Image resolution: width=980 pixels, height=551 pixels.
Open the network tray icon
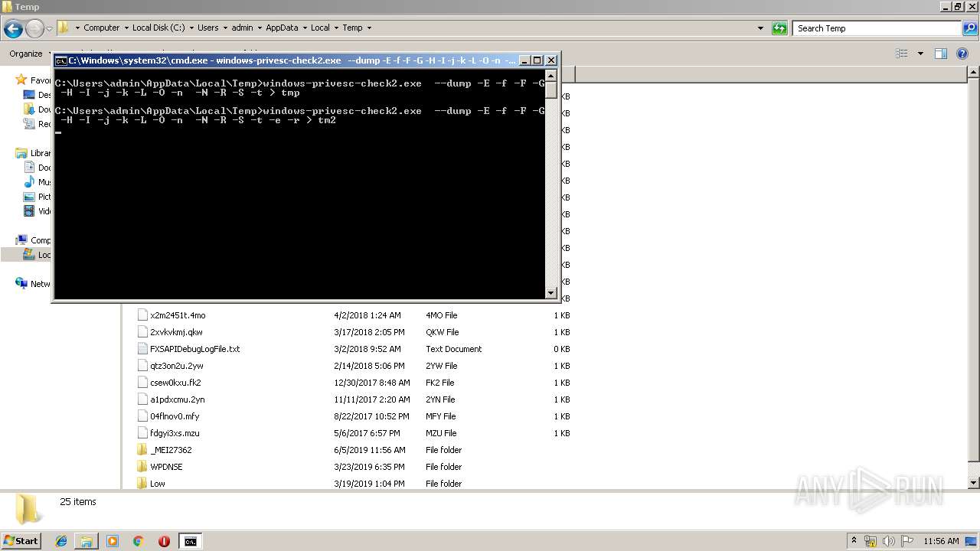click(871, 541)
